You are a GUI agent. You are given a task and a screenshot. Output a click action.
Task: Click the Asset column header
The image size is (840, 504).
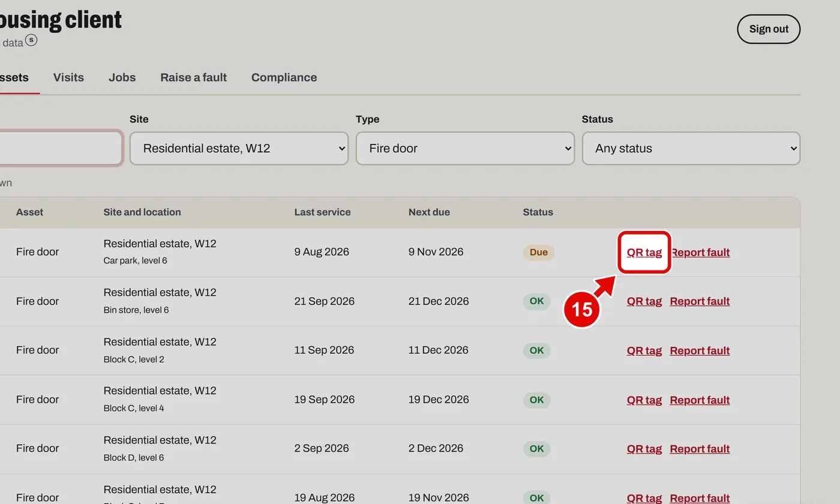[29, 212]
